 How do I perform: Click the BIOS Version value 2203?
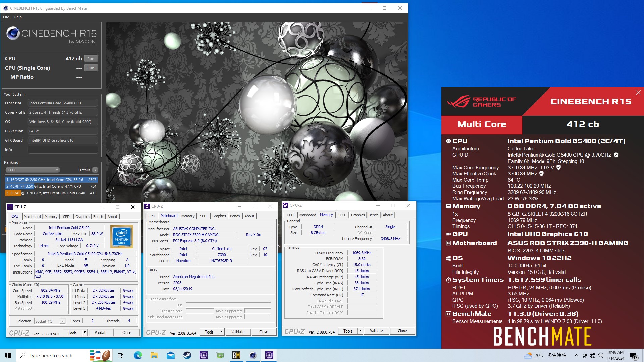221,283
